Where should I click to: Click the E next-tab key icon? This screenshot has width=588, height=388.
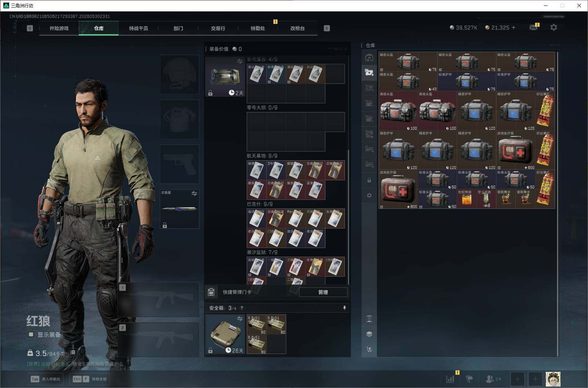(327, 28)
